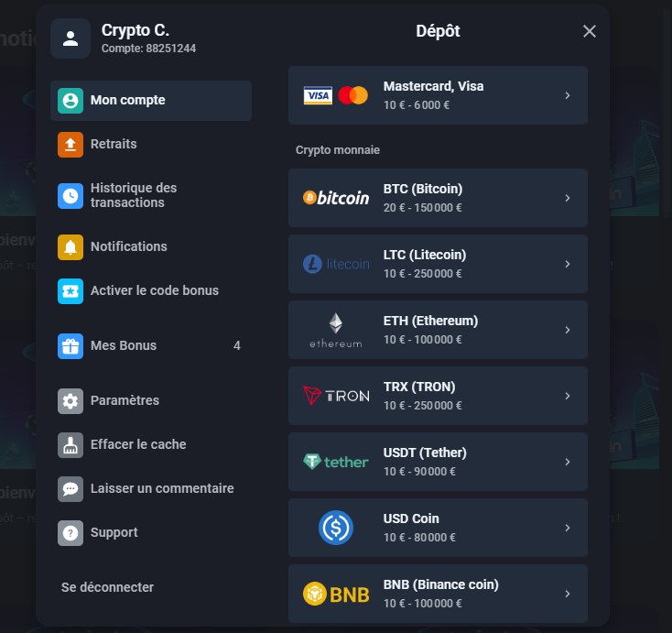This screenshot has width=672, height=633.
Task: Click the TRON logo thumbnail
Action: (336, 396)
